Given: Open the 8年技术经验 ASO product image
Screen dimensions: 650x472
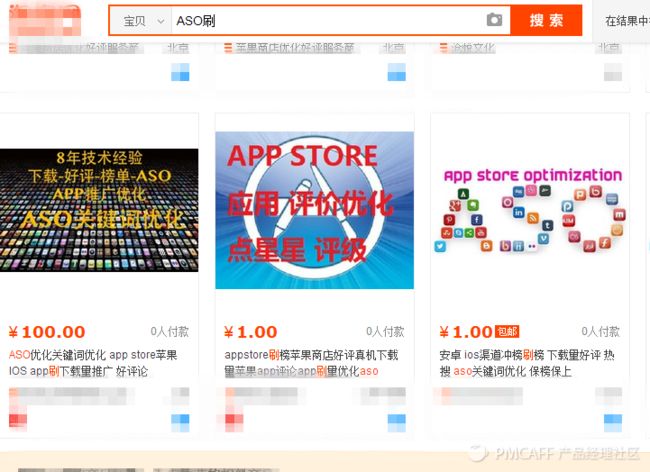Looking at the screenshot, I should click(99, 210).
